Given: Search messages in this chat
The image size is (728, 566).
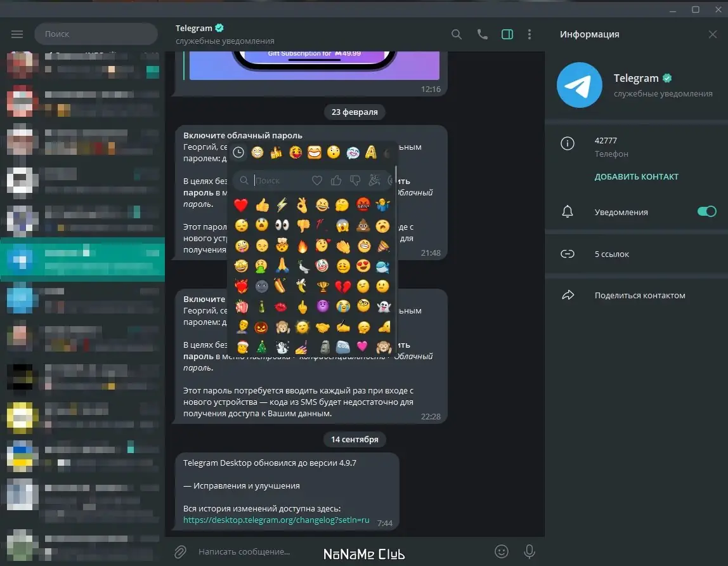Looking at the screenshot, I should tap(457, 34).
